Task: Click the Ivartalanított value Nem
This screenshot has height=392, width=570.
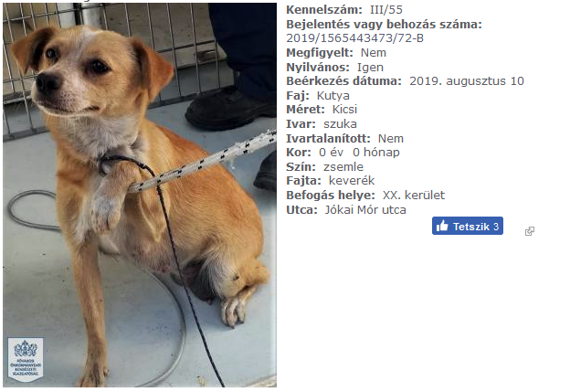Action: click(391, 139)
